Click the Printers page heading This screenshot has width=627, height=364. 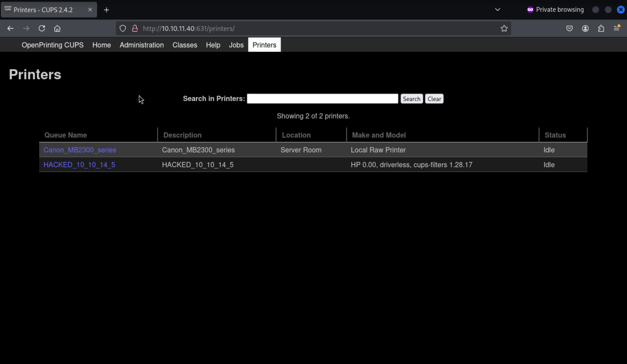click(x=35, y=74)
